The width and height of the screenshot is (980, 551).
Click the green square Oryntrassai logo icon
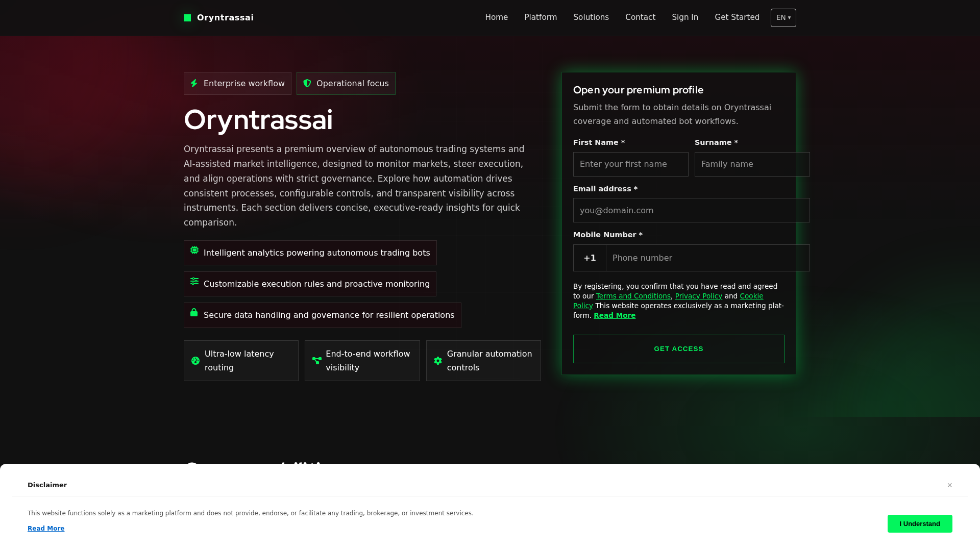[x=187, y=18]
